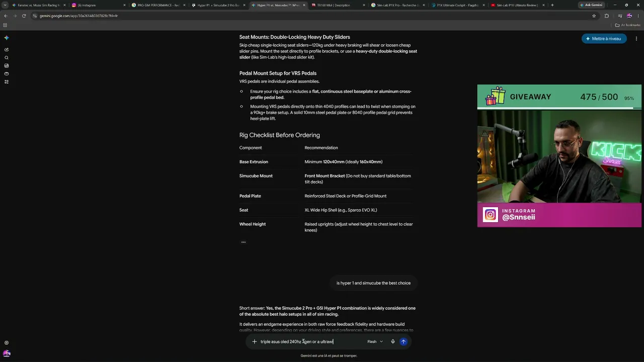The image size is (644, 362).
Task: Bookmark this page with the star icon
Action: coord(594,16)
